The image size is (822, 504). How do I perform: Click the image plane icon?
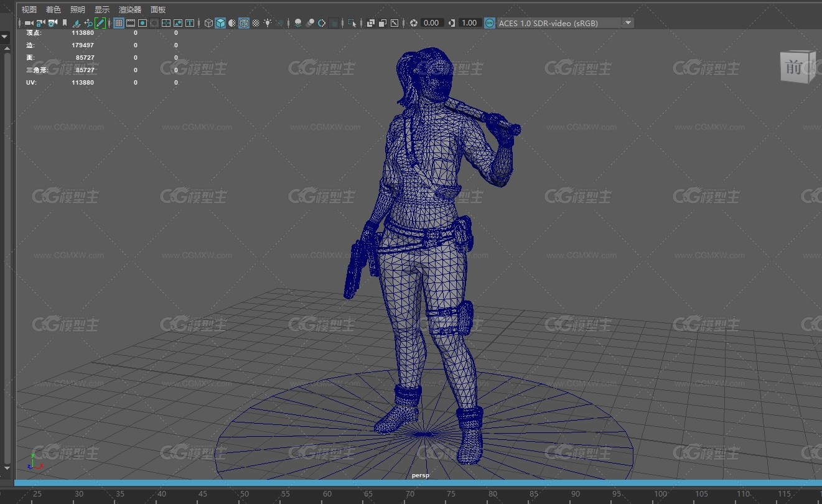(x=77, y=23)
